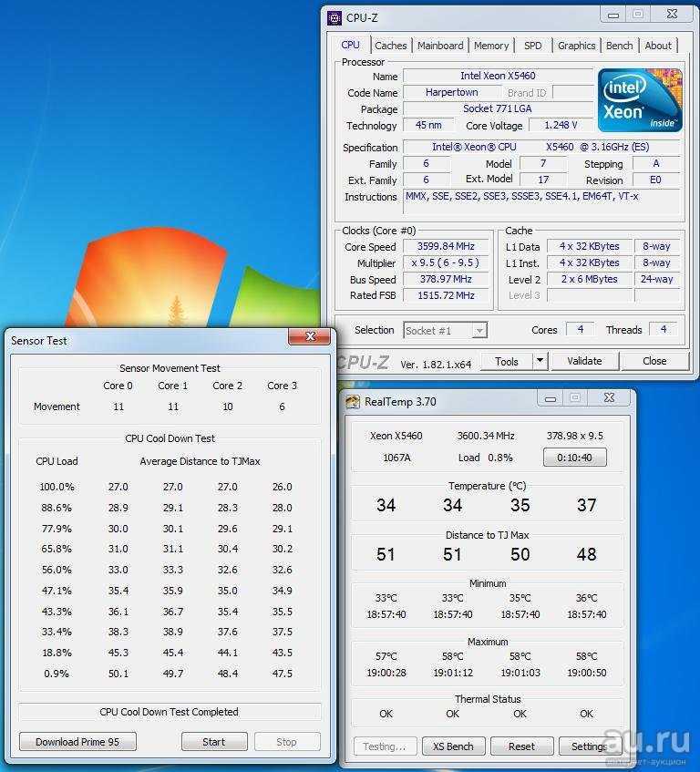The image size is (700, 772).
Task: Click the Technology value 45 nm
Action: click(428, 125)
